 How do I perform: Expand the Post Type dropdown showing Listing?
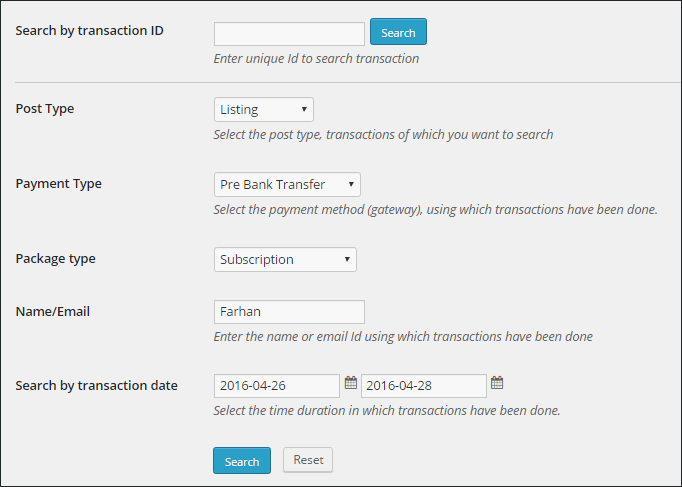coord(264,110)
